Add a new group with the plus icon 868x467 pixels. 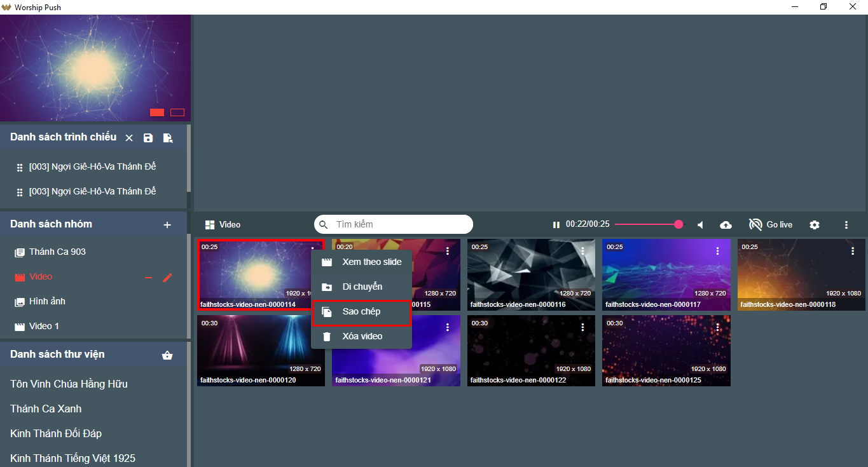(x=167, y=225)
